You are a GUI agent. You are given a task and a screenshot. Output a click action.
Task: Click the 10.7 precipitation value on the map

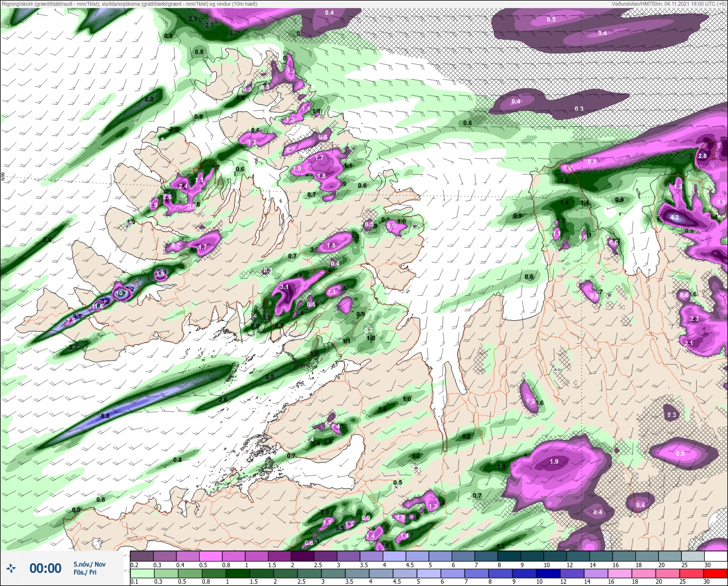121,294
